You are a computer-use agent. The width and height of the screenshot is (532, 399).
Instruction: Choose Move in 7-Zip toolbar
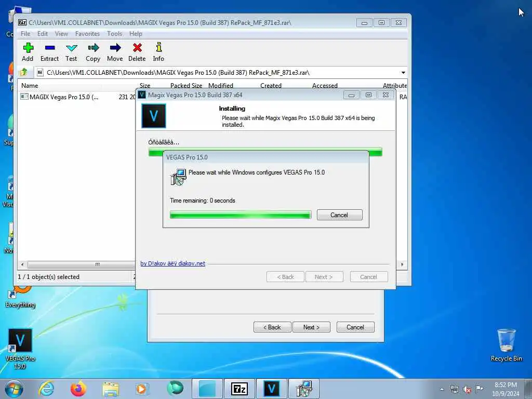point(115,52)
